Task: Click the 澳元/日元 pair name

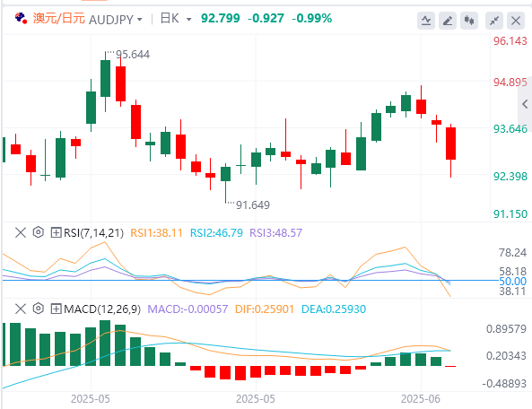Action: tap(59, 18)
